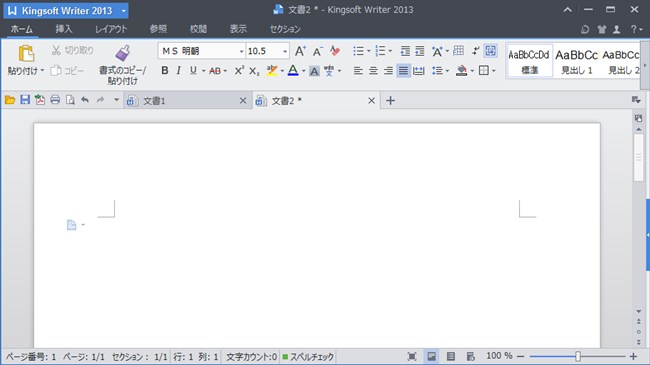Apply the 見出し 1 heading style
The height and width of the screenshot is (365, 650).
(x=577, y=61)
